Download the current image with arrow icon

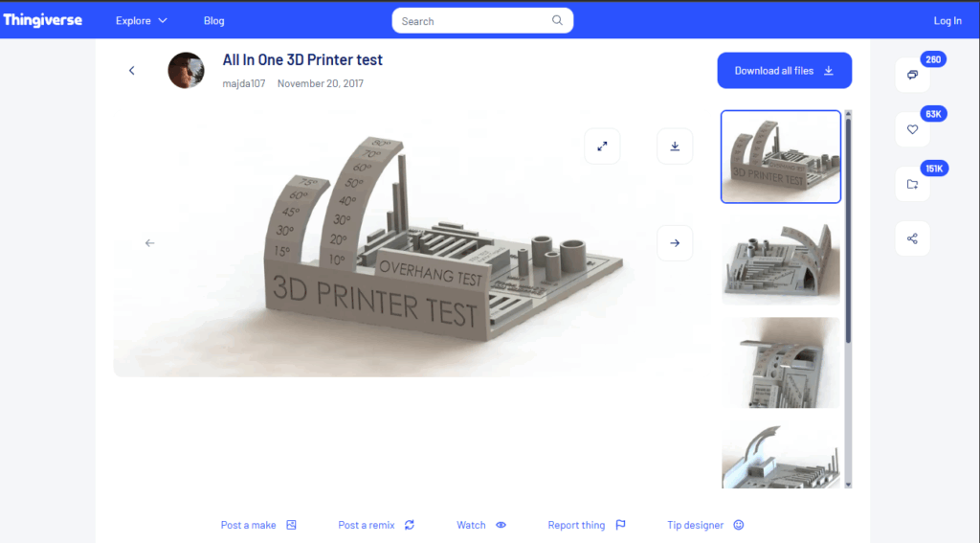[x=675, y=147]
